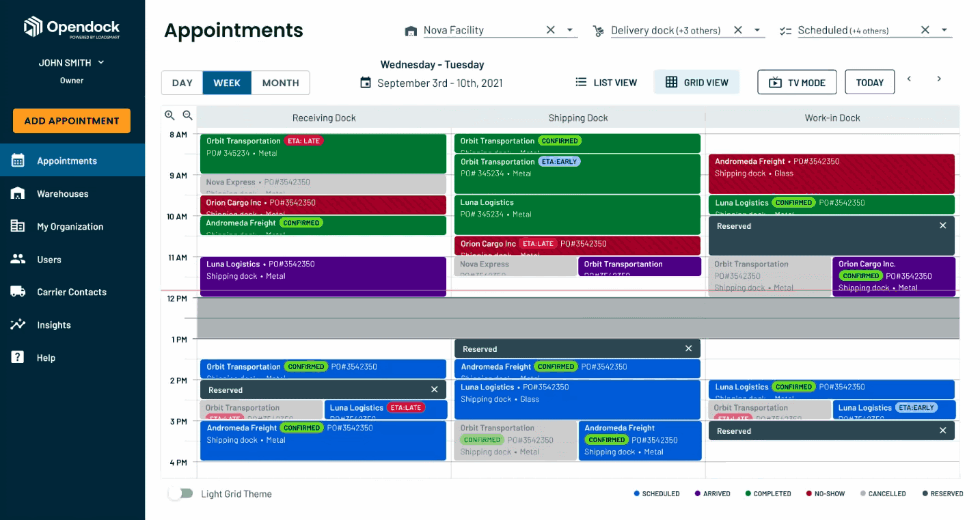Viewport: 980px width, 520px height.
Task: Switch to List View
Action: pos(606,83)
